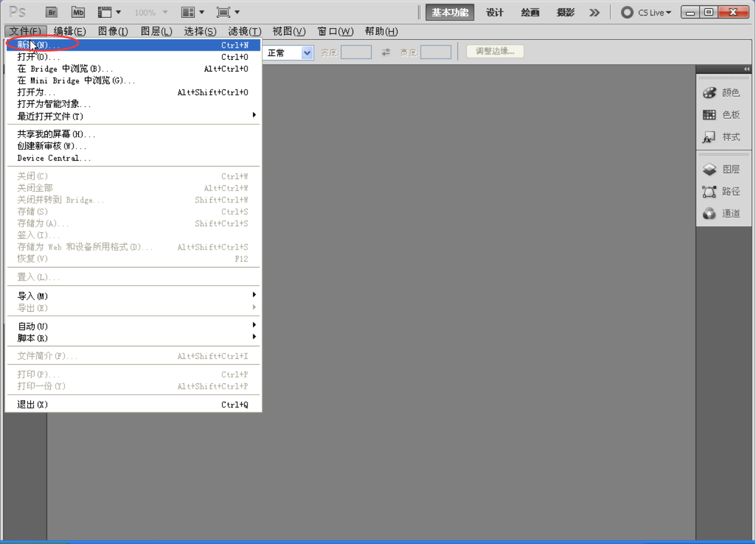Switch to the 设计 workspace
This screenshot has width=756, height=544.
pos(494,13)
